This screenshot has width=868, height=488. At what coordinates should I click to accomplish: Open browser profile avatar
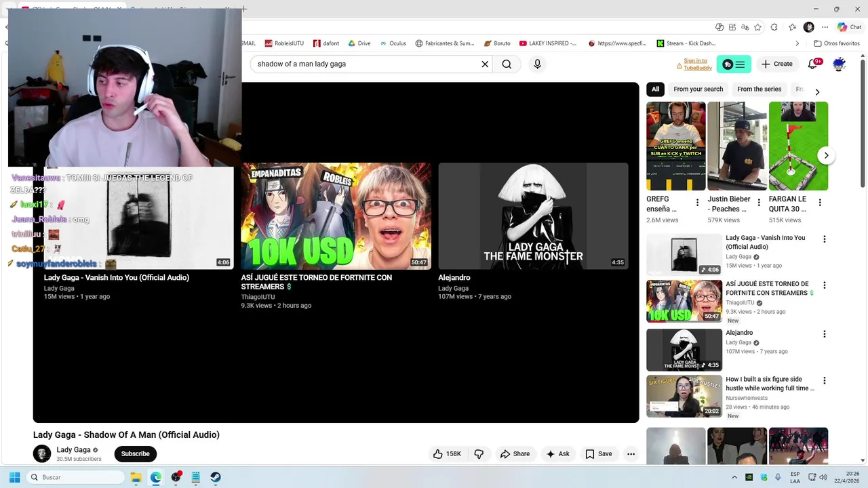tap(808, 27)
